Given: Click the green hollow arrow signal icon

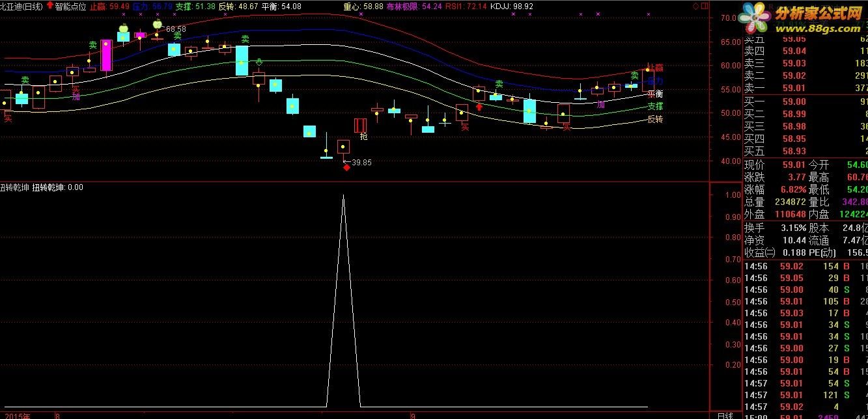Looking at the screenshot, I should (x=259, y=62).
